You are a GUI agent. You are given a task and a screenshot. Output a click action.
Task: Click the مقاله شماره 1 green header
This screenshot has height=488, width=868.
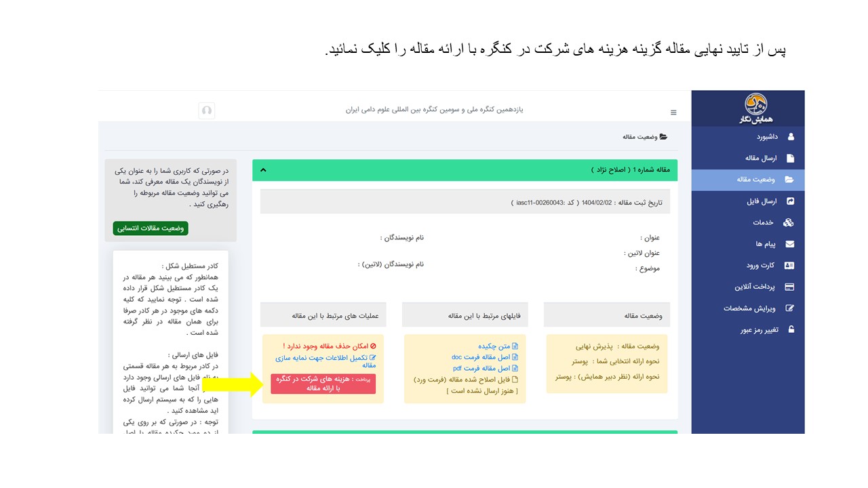[465, 170]
